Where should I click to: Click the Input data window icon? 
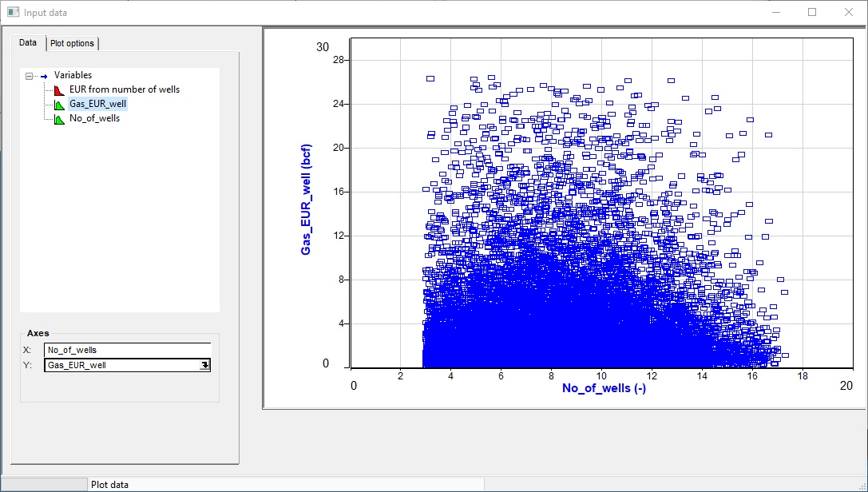pos(13,12)
